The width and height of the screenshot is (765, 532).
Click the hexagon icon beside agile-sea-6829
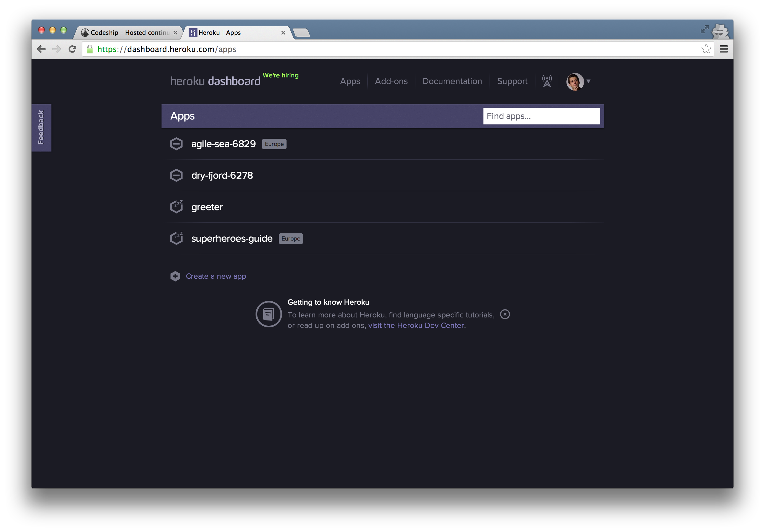(176, 144)
